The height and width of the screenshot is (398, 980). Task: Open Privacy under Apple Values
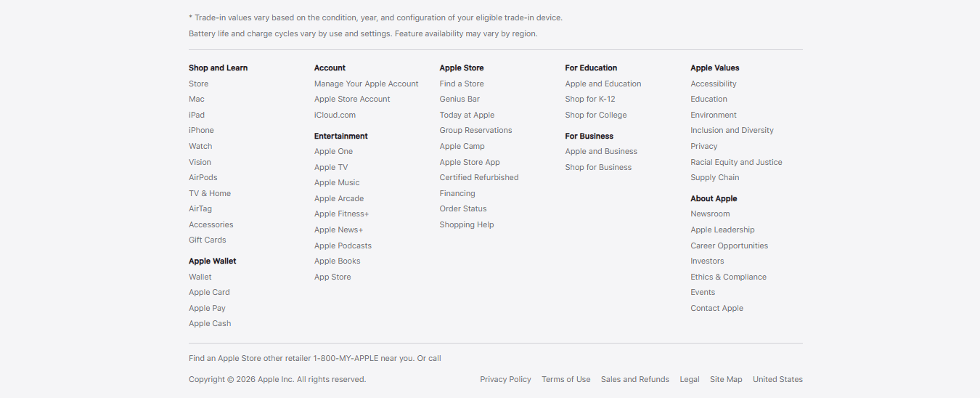pyautogui.click(x=704, y=146)
